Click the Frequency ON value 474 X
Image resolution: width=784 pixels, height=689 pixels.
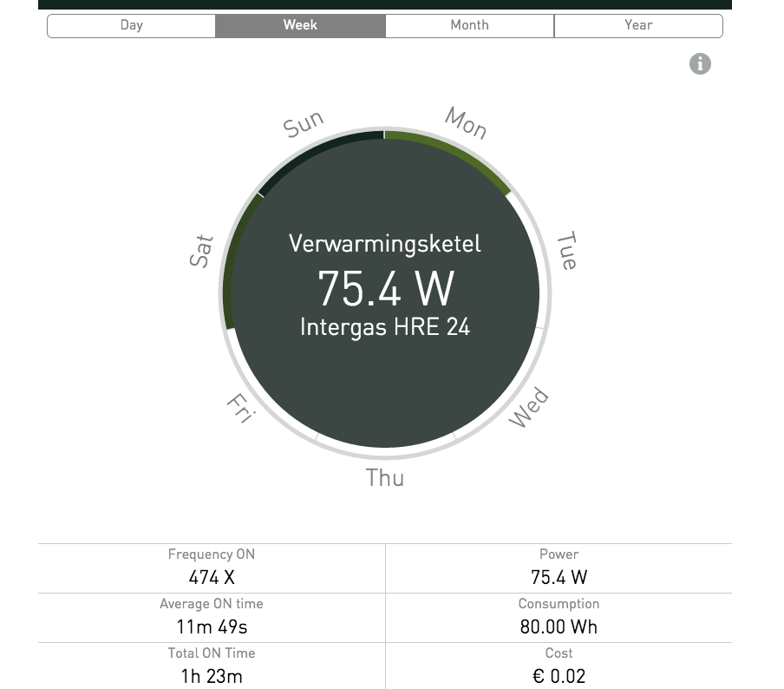(x=212, y=577)
